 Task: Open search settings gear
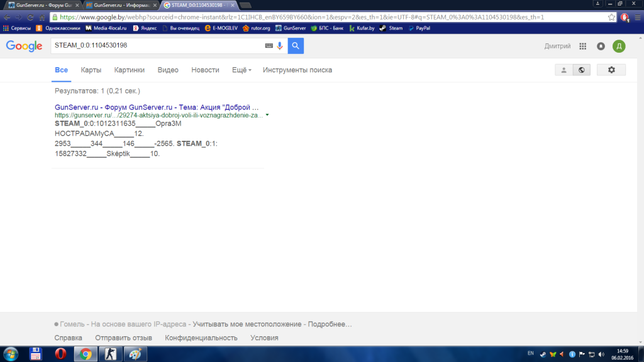coord(611,70)
